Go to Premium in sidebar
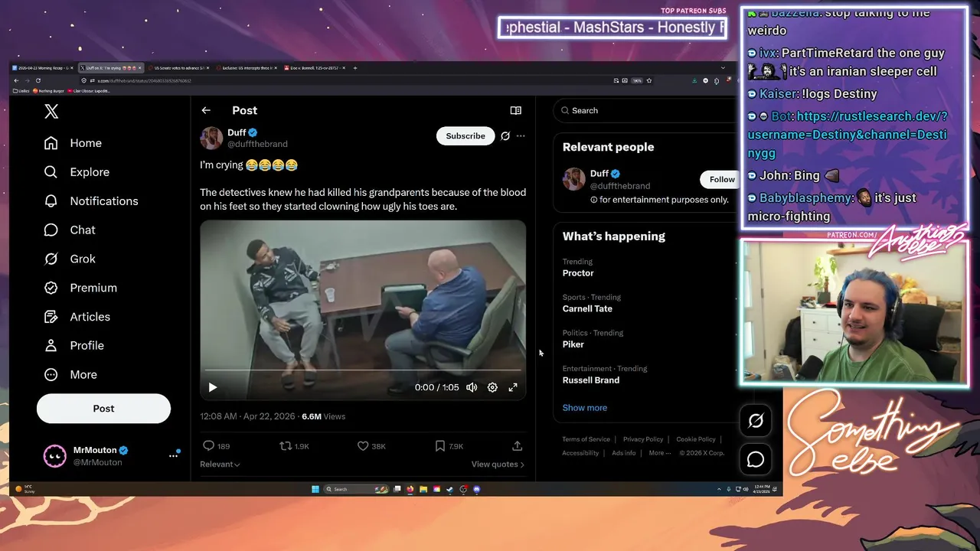 (80, 288)
